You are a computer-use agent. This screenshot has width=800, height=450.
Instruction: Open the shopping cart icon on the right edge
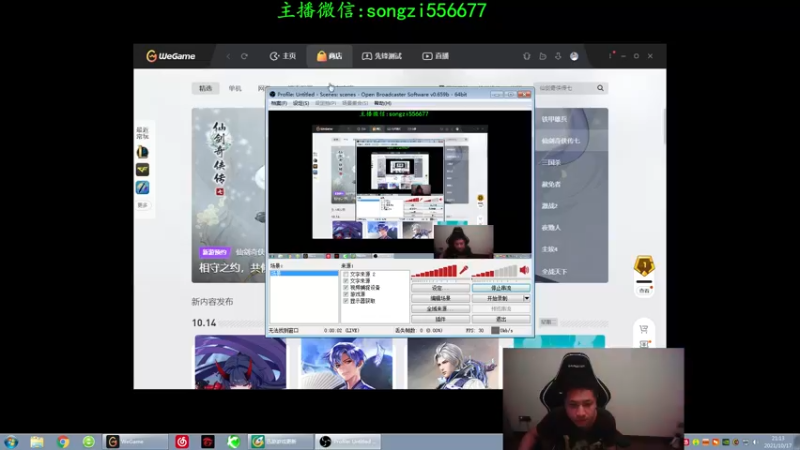[643, 329]
